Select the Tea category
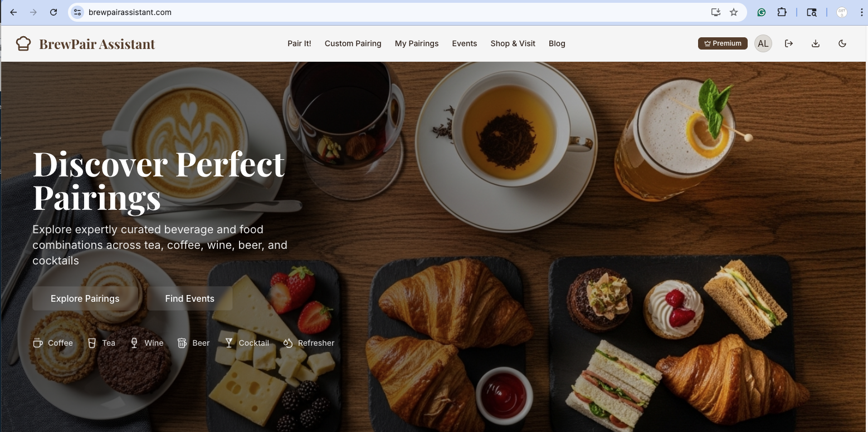868x432 pixels. pos(101,343)
